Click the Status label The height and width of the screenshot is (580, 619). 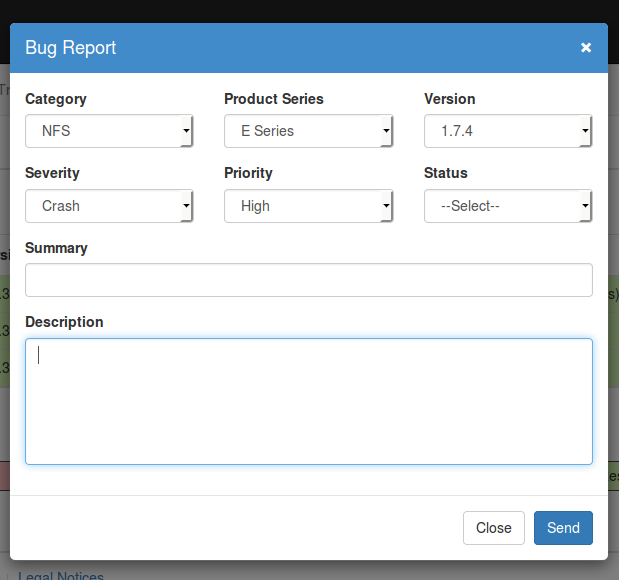446,173
